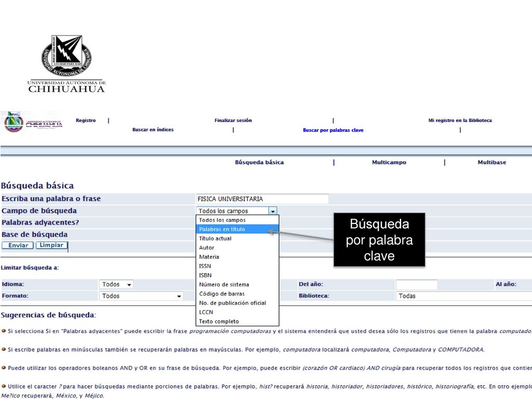532x399 pixels.
Task: Select No. de publicación oficial option
Action: (x=237, y=303)
